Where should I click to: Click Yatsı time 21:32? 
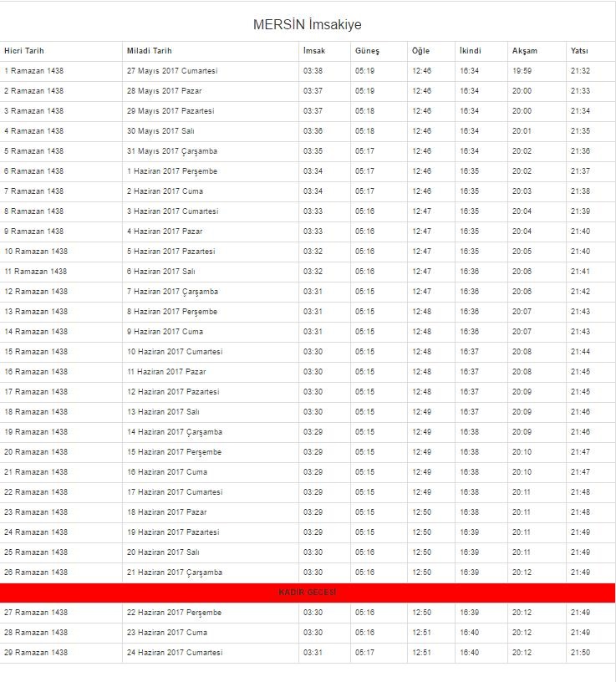click(x=580, y=71)
